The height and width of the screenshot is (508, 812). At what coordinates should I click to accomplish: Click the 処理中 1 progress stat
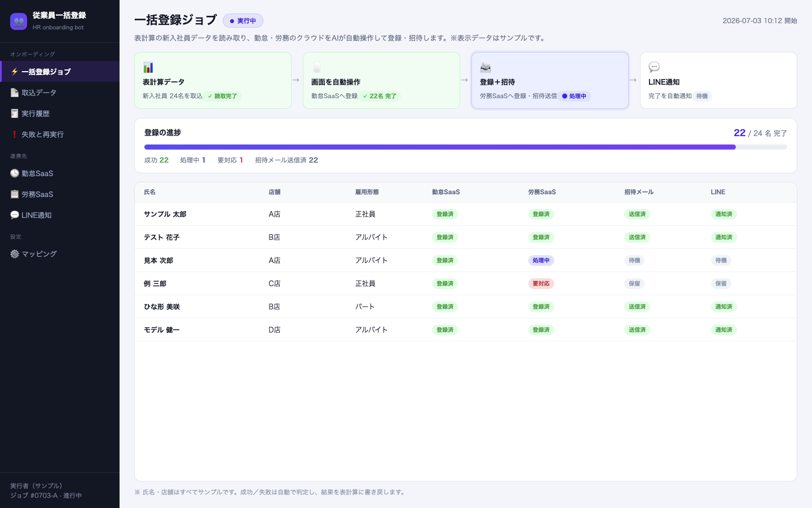pyautogui.click(x=193, y=160)
